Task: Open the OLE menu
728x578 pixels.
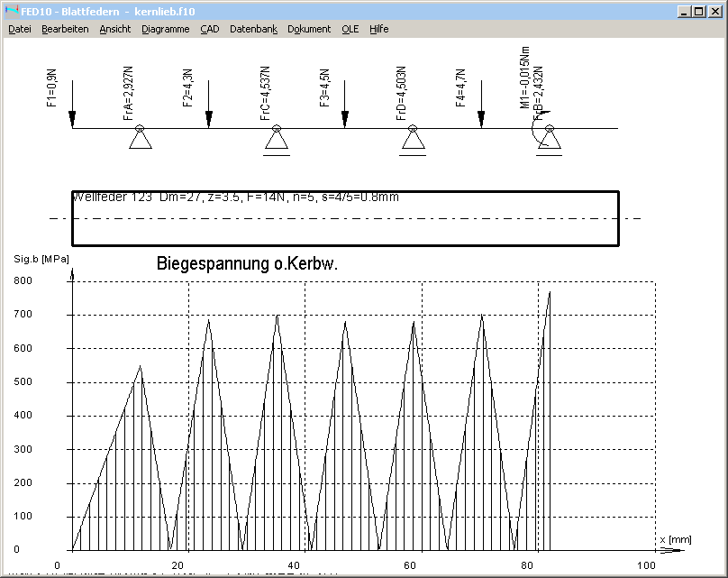Action: point(350,29)
